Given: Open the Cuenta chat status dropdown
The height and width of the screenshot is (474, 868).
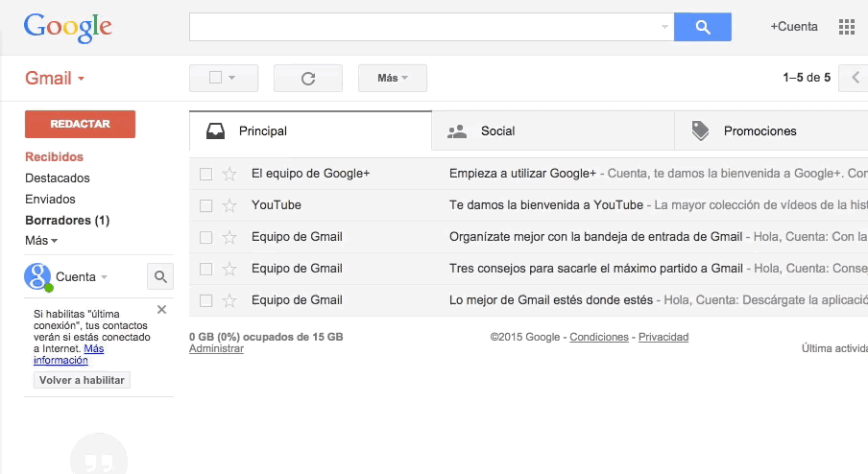Looking at the screenshot, I should point(104,277).
